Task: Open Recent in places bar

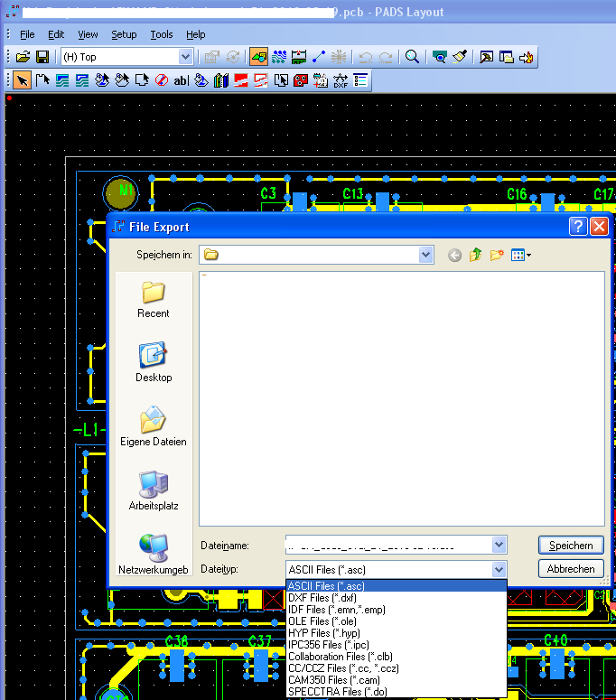Action: (x=154, y=300)
